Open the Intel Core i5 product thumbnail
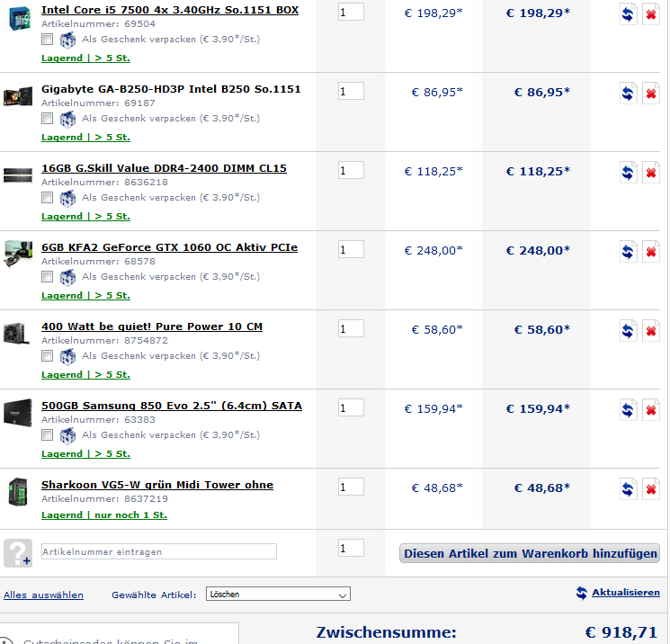The image size is (670, 644). (20, 18)
